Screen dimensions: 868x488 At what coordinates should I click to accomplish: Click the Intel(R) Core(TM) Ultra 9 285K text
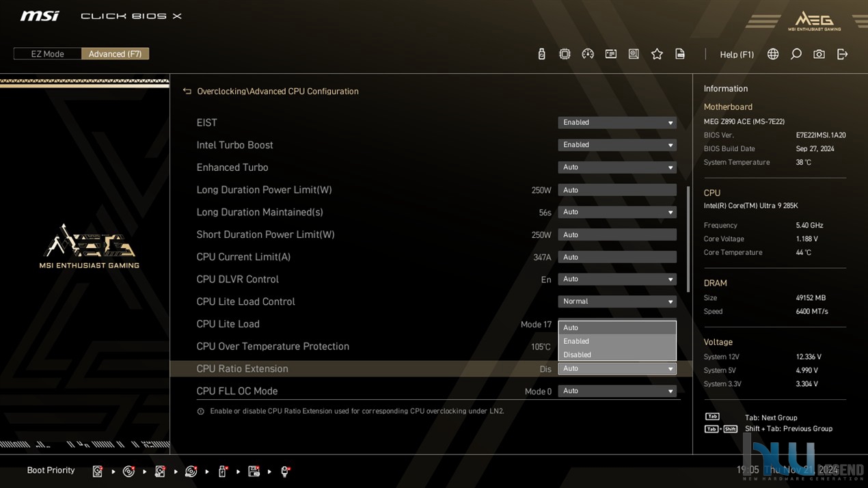[751, 206]
